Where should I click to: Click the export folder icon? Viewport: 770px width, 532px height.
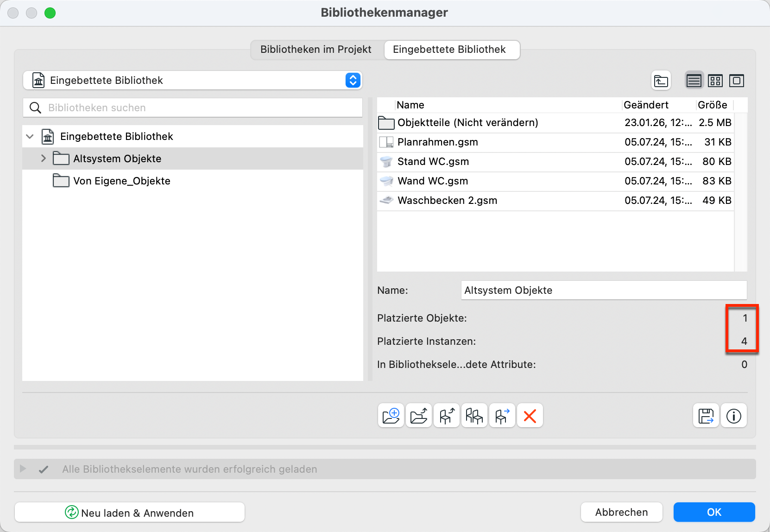point(419,416)
